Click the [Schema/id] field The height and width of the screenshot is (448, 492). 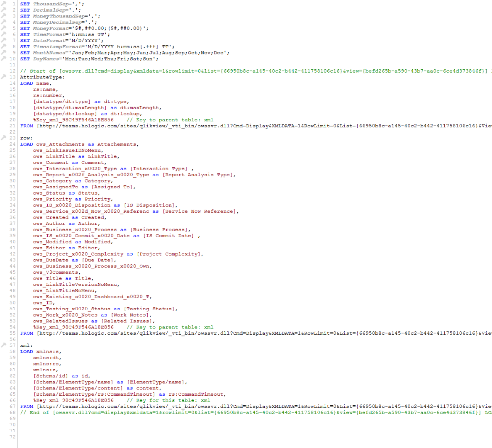click(x=51, y=376)
